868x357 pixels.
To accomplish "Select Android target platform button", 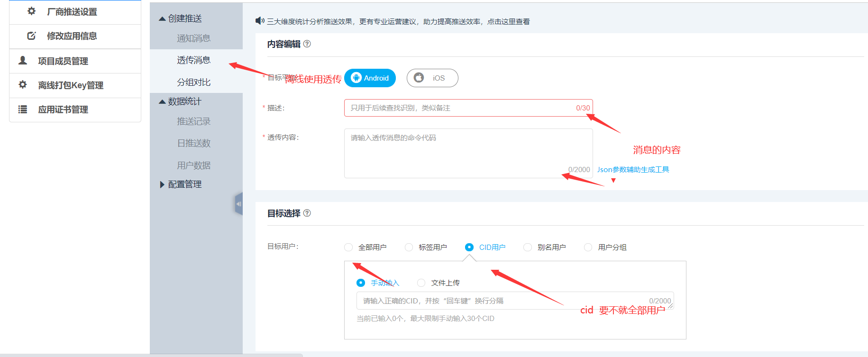I will (x=370, y=78).
